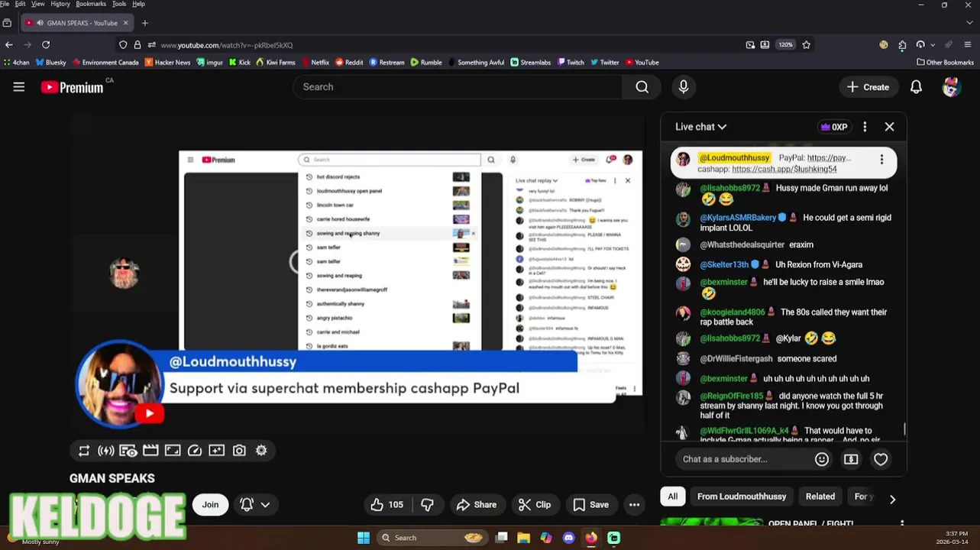Click the Chat as a subscriber input field
The height and width of the screenshot is (550, 980).
[x=743, y=459]
